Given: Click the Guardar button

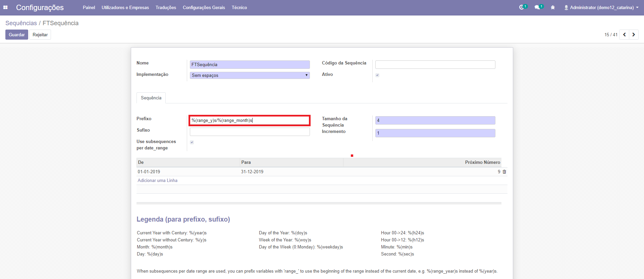Looking at the screenshot, I should pyautogui.click(x=17, y=35).
